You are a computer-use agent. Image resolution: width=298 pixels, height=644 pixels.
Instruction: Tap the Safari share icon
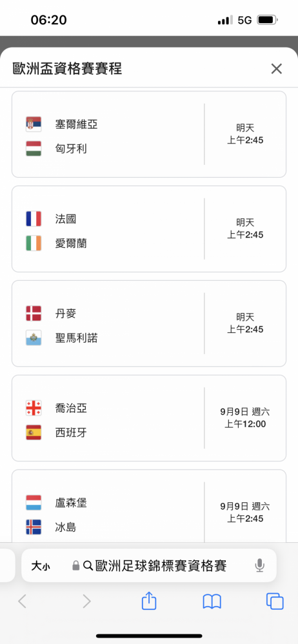click(149, 601)
